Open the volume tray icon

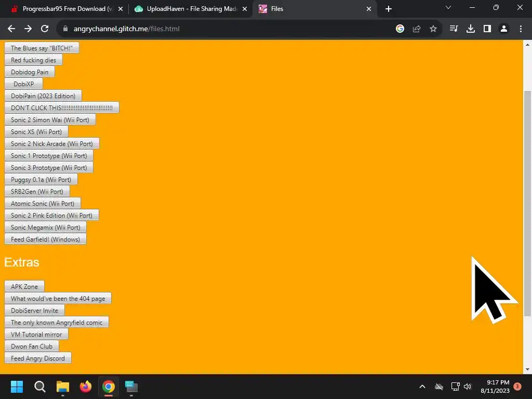(468, 387)
